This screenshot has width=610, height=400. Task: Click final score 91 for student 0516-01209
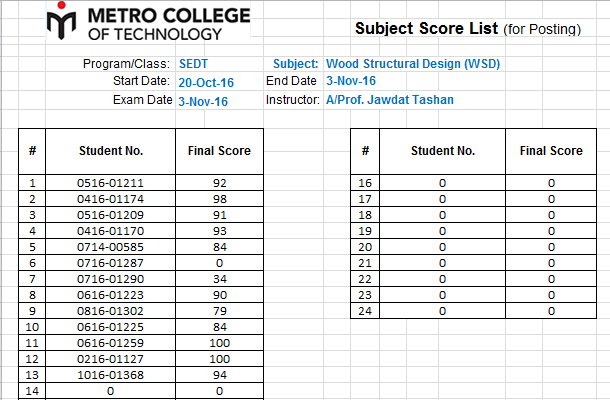coord(219,215)
